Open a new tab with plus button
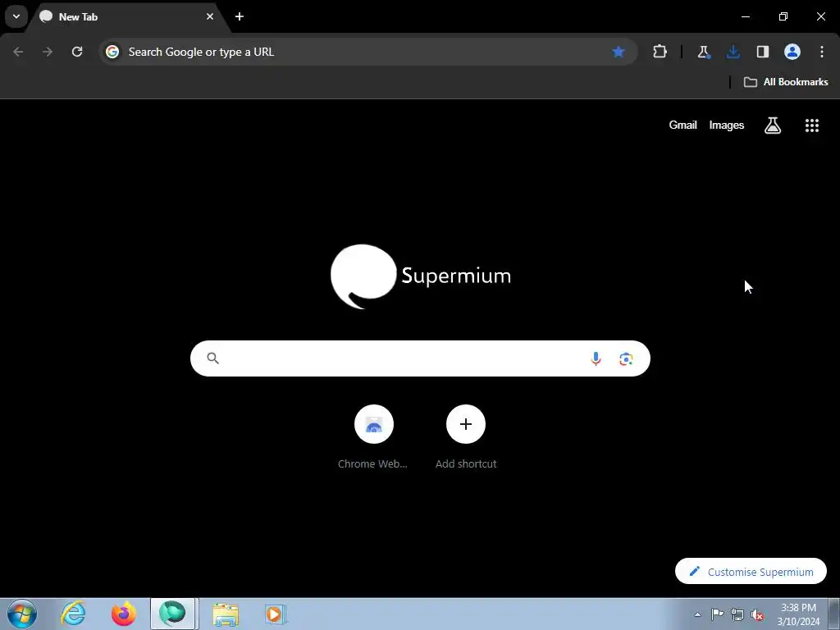840x630 pixels. [x=240, y=16]
